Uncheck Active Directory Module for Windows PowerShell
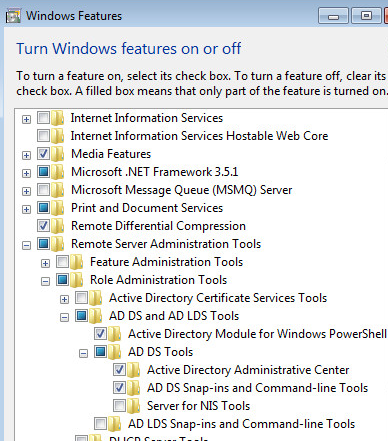This screenshot has height=441, width=388. tap(100, 334)
